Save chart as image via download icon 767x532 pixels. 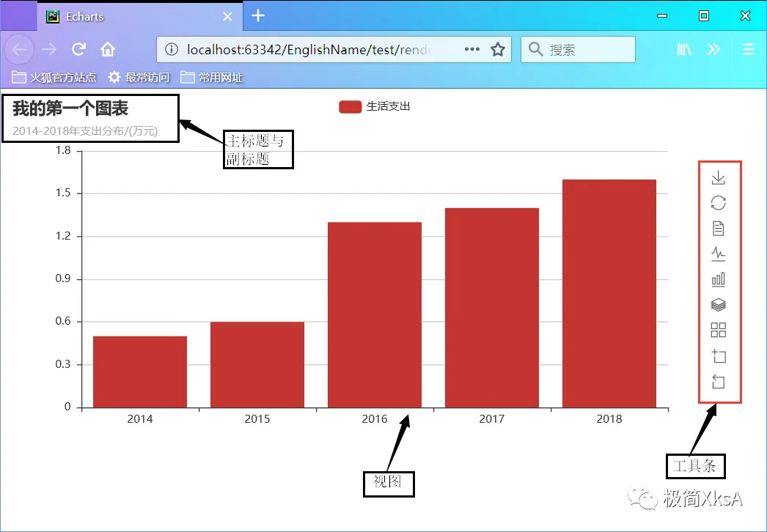pyautogui.click(x=718, y=177)
